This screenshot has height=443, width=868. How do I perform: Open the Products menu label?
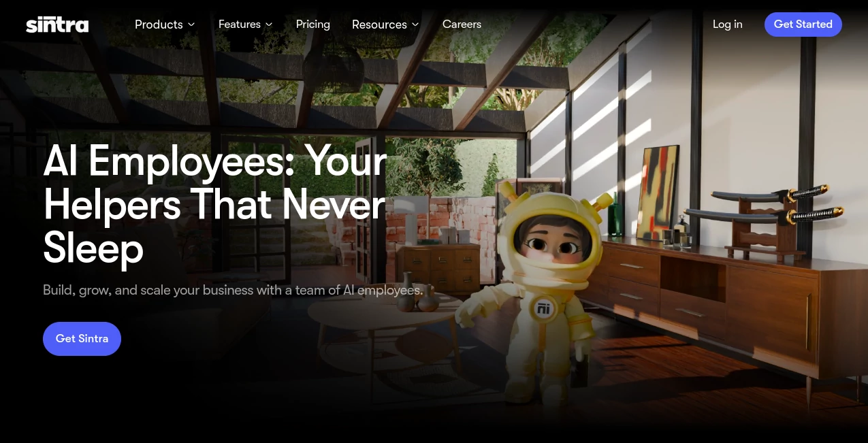(x=159, y=24)
